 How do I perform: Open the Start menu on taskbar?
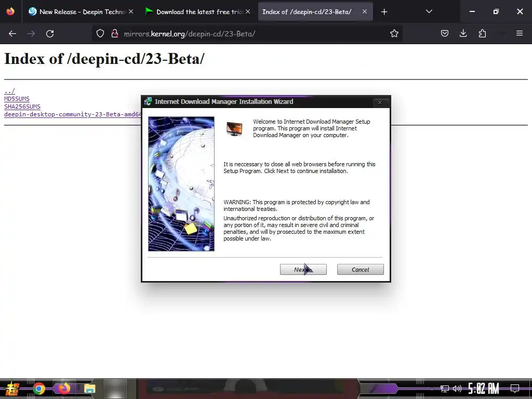tap(12, 389)
